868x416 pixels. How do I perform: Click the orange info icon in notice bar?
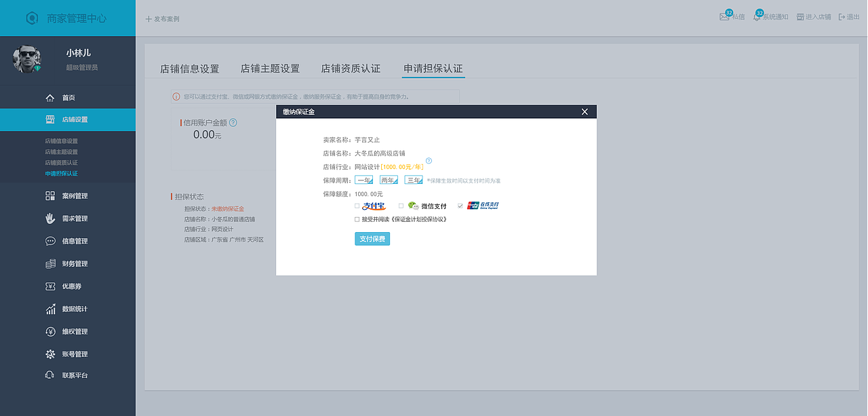pos(176,97)
